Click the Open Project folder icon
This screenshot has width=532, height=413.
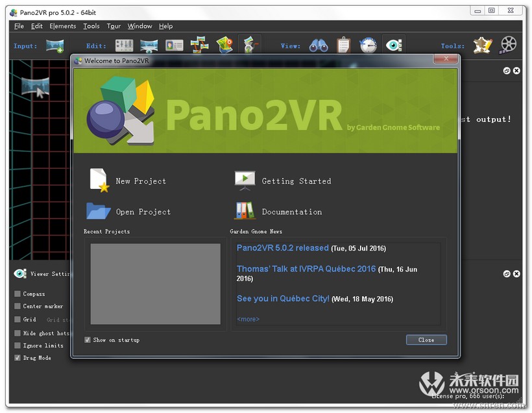[98, 211]
